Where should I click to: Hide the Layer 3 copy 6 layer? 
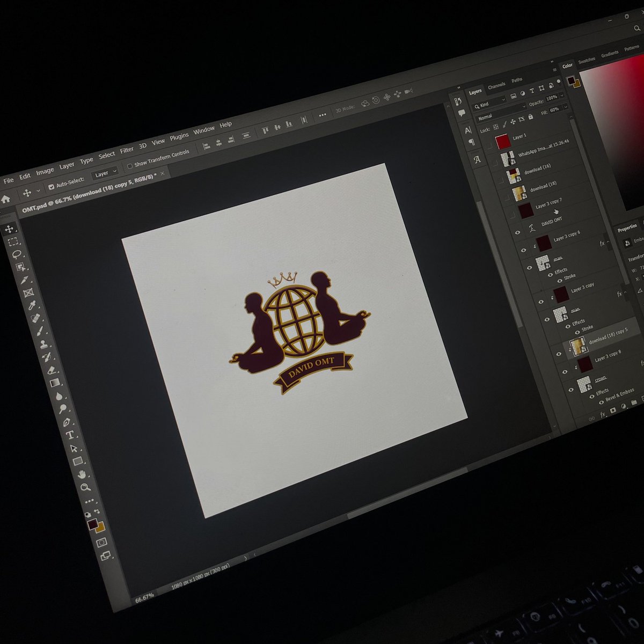pos(524,250)
